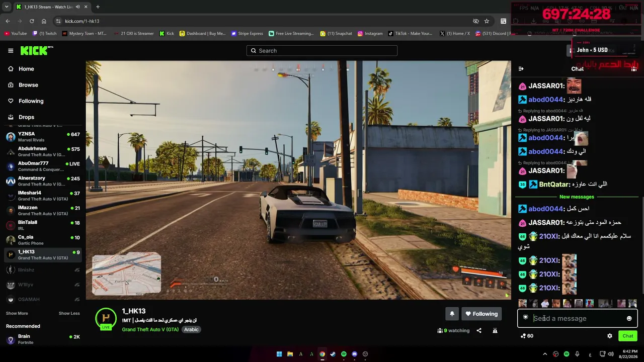644x362 pixels.
Task: Go back using the browser back arrow
Action: [8, 21]
